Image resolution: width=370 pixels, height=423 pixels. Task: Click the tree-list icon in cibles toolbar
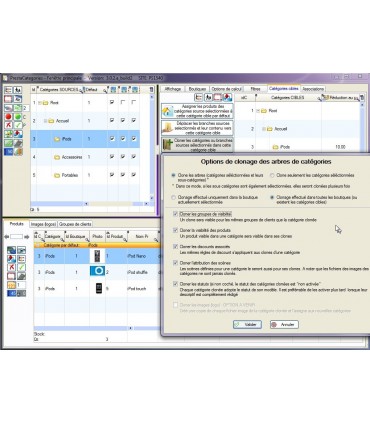coord(198,97)
